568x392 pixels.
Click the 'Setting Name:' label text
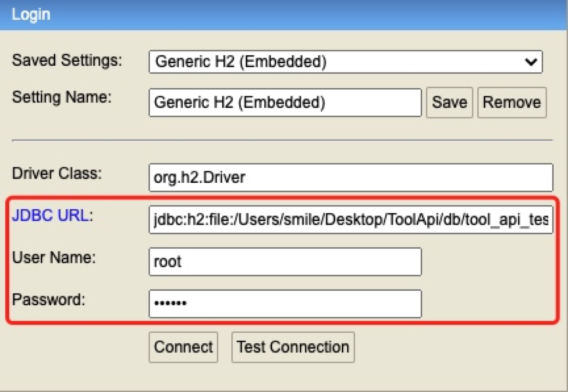[62, 97]
